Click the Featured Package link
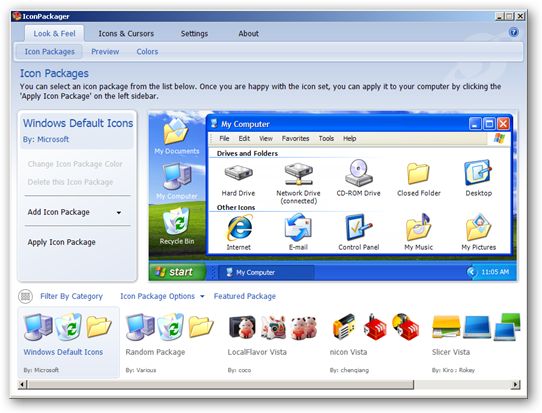The width and height of the screenshot is (542, 413). pyautogui.click(x=245, y=296)
